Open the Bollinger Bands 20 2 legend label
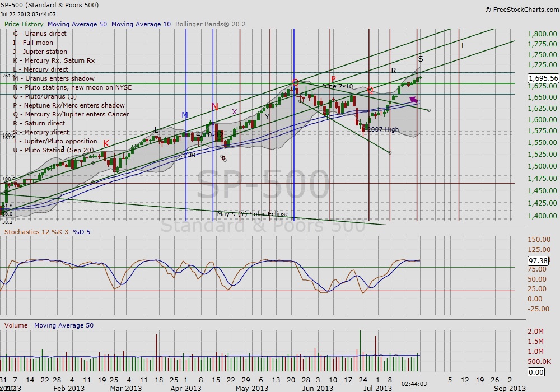The width and height of the screenshot is (560, 392). point(211,24)
